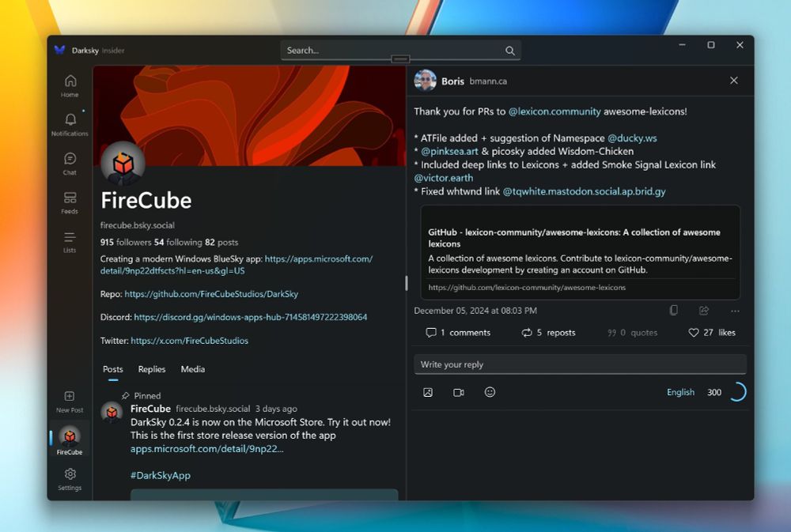Maximize the Darksky window

pos(711,45)
